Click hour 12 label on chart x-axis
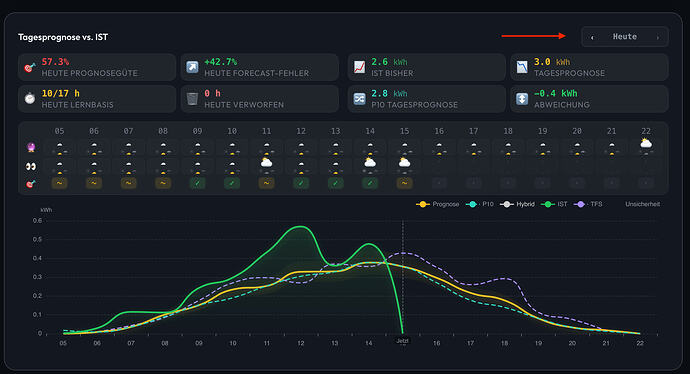Image resolution: width=690 pixels, height=374 pixels. coord(301,343)
